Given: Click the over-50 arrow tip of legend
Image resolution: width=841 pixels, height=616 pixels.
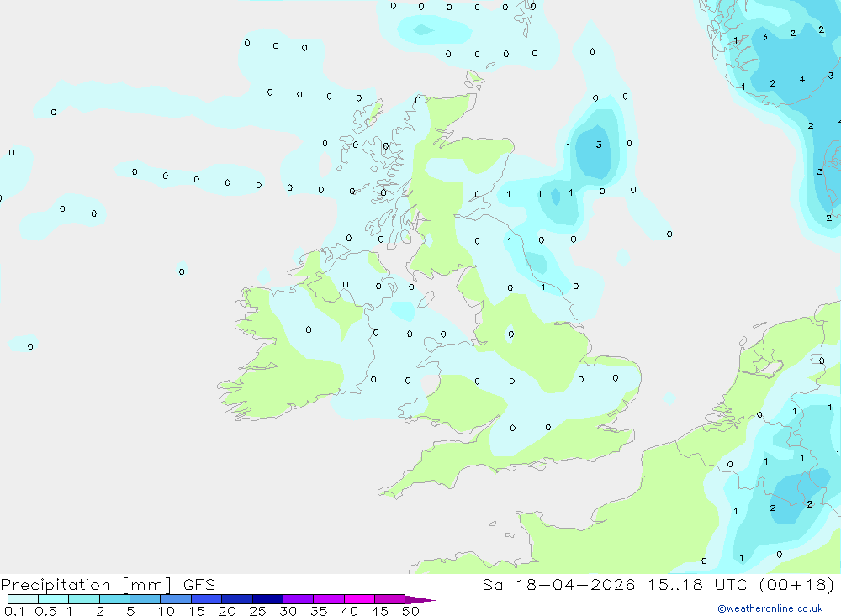Looking at the screenshot, I should click(420, 599).
